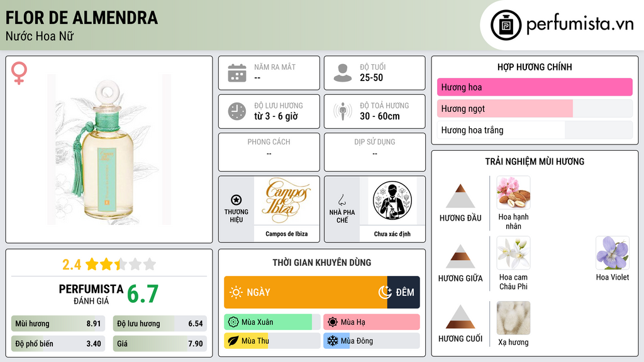
Task: Click the green 6.7 Perfumista score
Action: [x=143, y=294]
